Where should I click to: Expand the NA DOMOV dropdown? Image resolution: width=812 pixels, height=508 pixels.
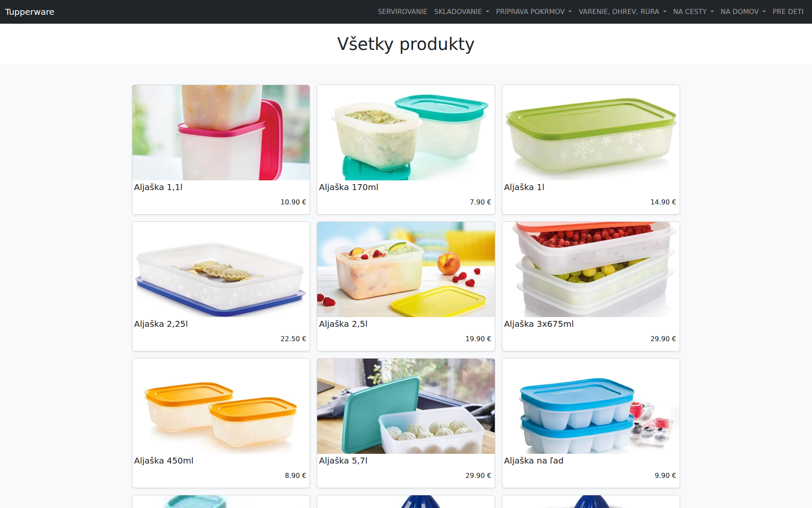pyautogui.click(x=743, y=12)
